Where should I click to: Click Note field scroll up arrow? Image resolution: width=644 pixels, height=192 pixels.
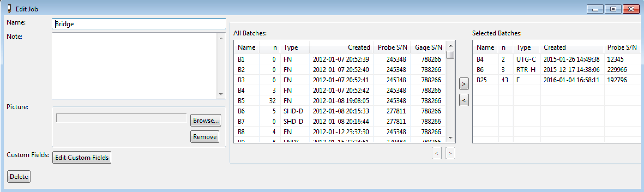coord(221,38)
